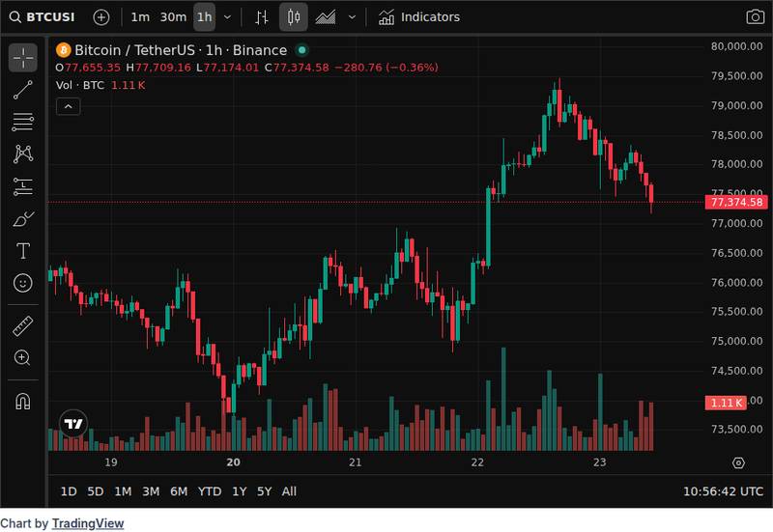Click the TradingView logo badge on chart
Viewport: 773px width, 532px height.
click(73, 424)
